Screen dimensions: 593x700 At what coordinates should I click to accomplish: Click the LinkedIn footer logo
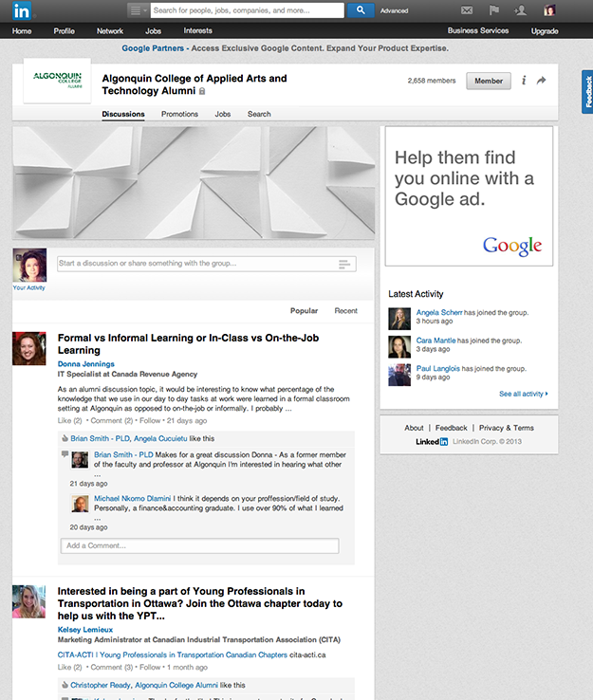pyautogui.click(x=432, y=441)
